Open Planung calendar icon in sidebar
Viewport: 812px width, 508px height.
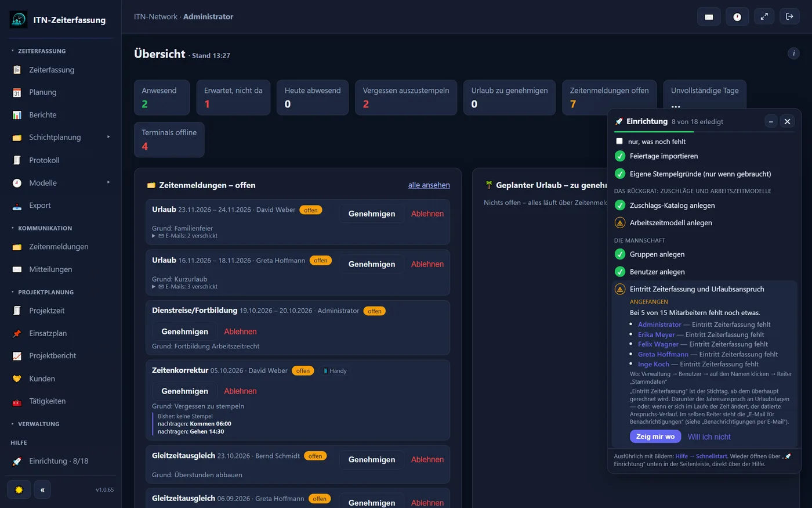point(17,92)
